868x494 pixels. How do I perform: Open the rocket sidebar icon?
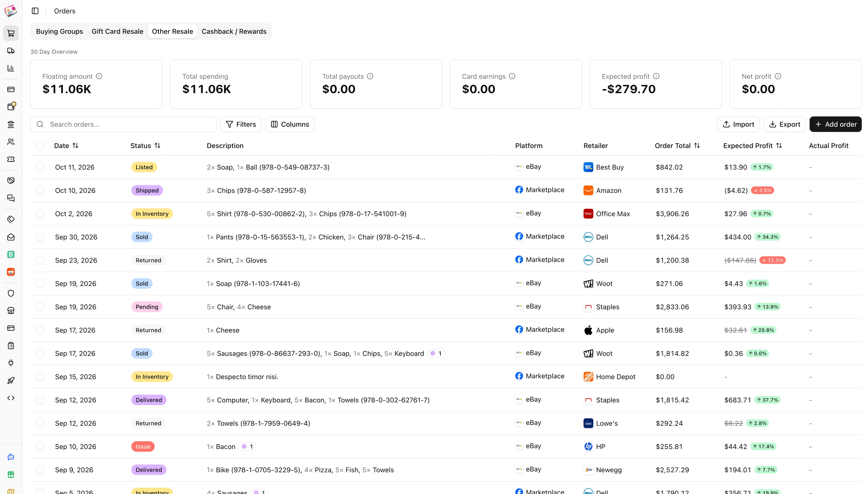click(11, 380)
